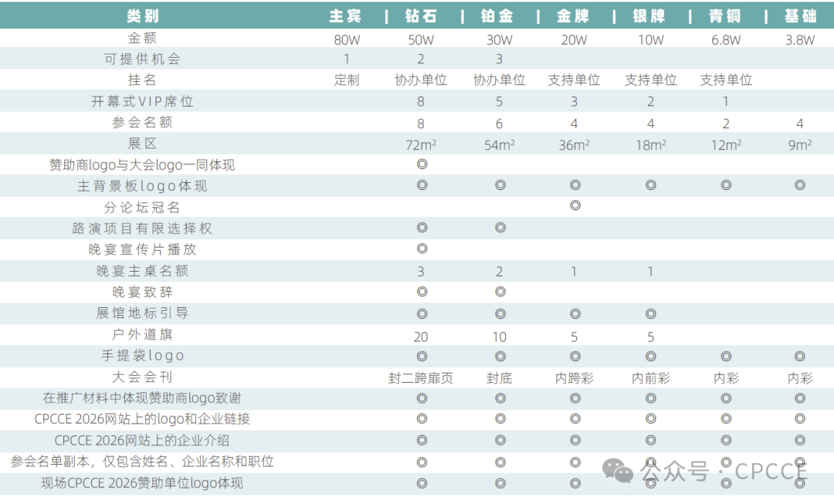Click the 基础 column header
The height and width of the screenshot is (504, 834).
(x=801, y=16)
